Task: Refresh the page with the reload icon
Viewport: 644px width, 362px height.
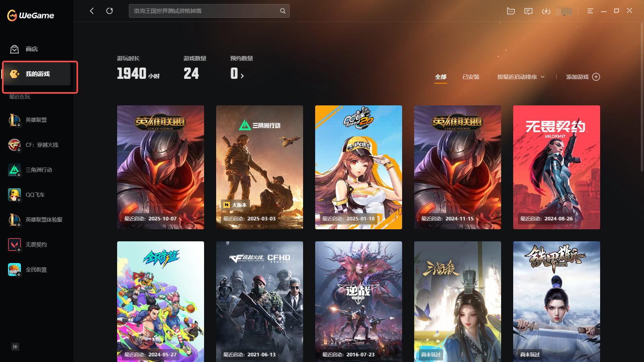Action: [x=109, y=11]
